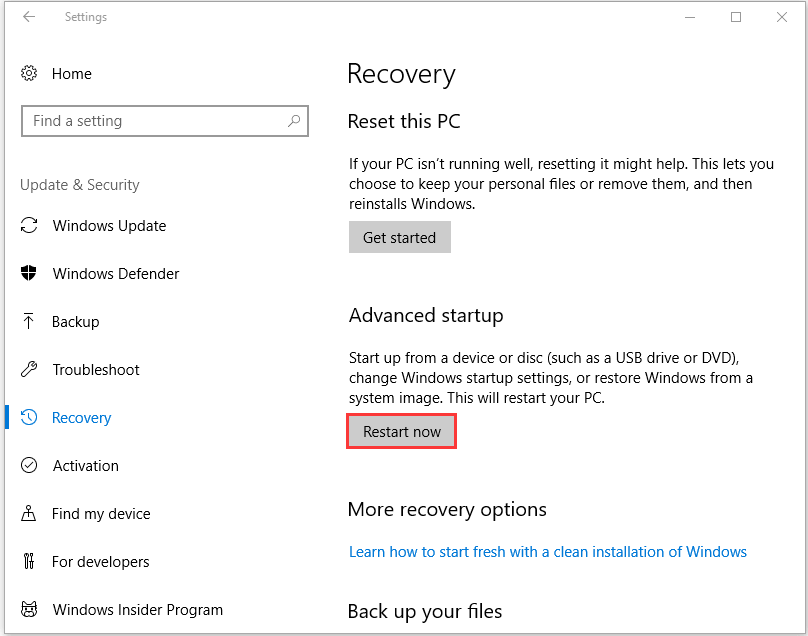Click the Find my device icon
The width and height of the screenshot is (808, 636).
point(29,514)
